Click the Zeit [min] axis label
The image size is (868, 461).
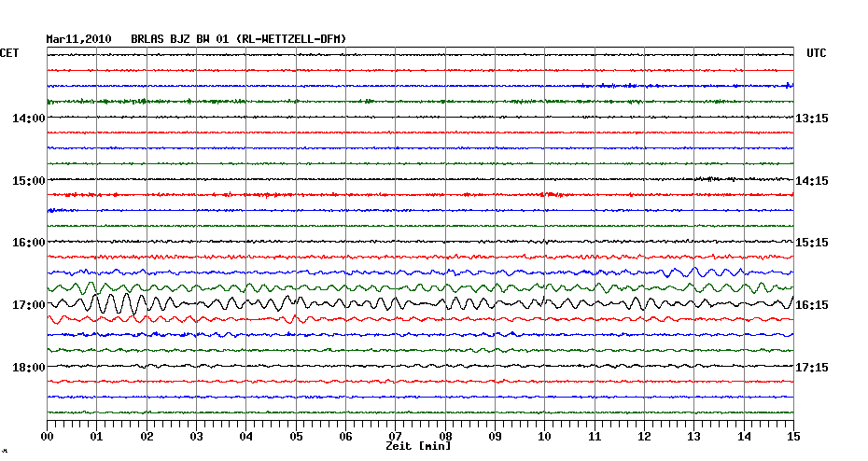(418, 447)
